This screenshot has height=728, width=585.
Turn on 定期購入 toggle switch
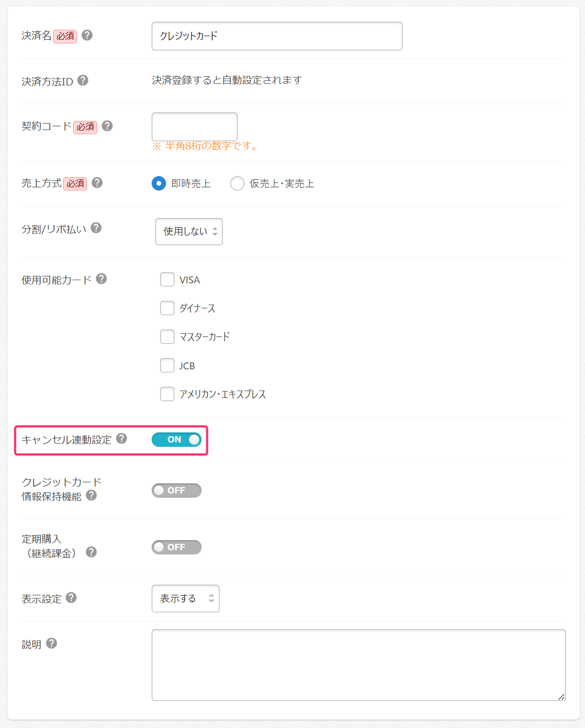(177, 547)
